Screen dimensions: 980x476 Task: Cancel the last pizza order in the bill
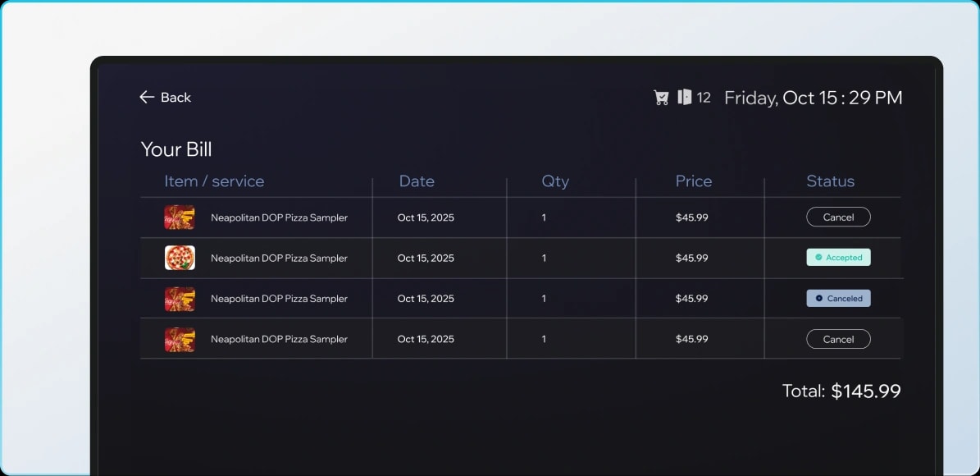838,338
